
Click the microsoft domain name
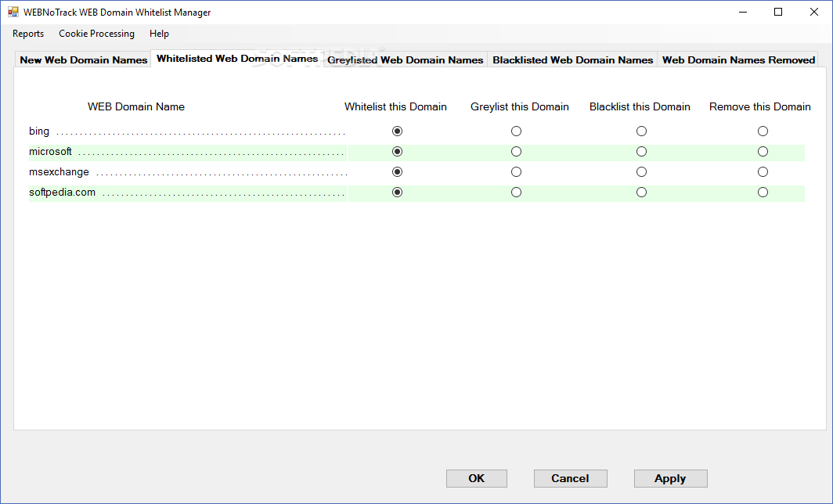(50, 151)
